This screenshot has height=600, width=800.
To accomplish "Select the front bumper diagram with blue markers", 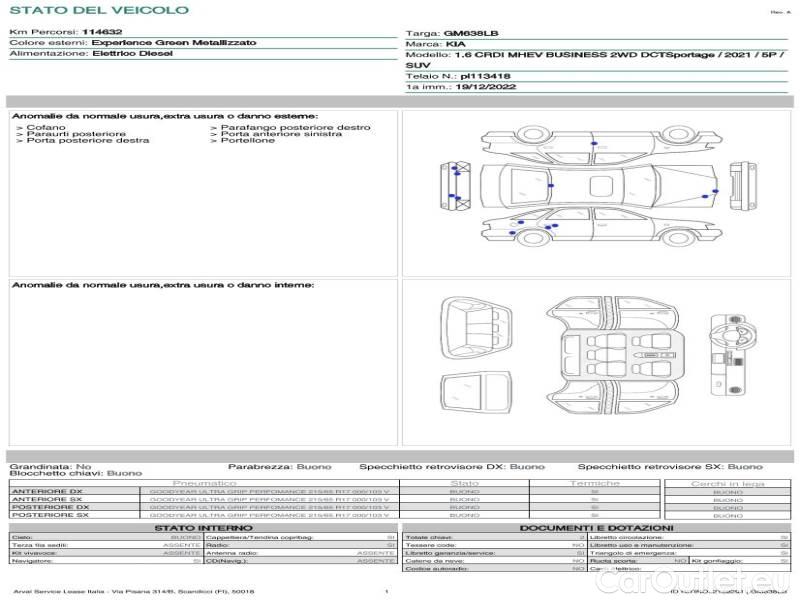I will click(453, 186).
